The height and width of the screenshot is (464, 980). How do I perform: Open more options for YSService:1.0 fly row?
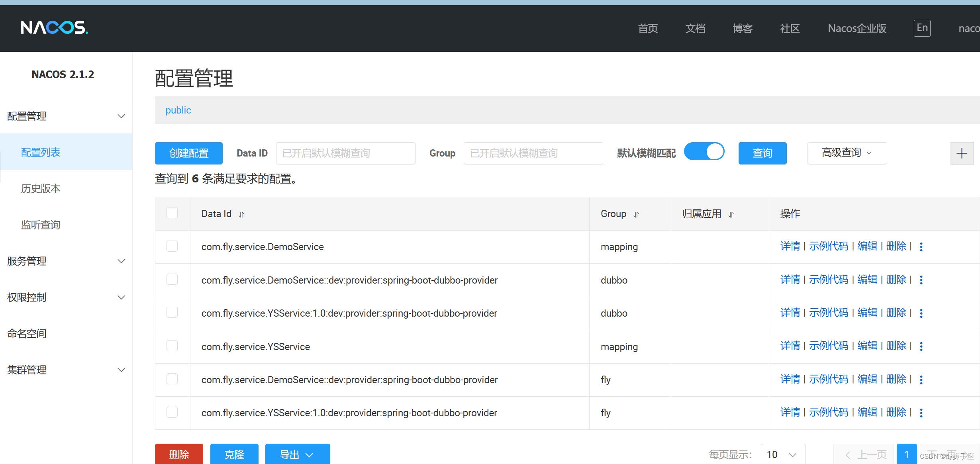921,413
